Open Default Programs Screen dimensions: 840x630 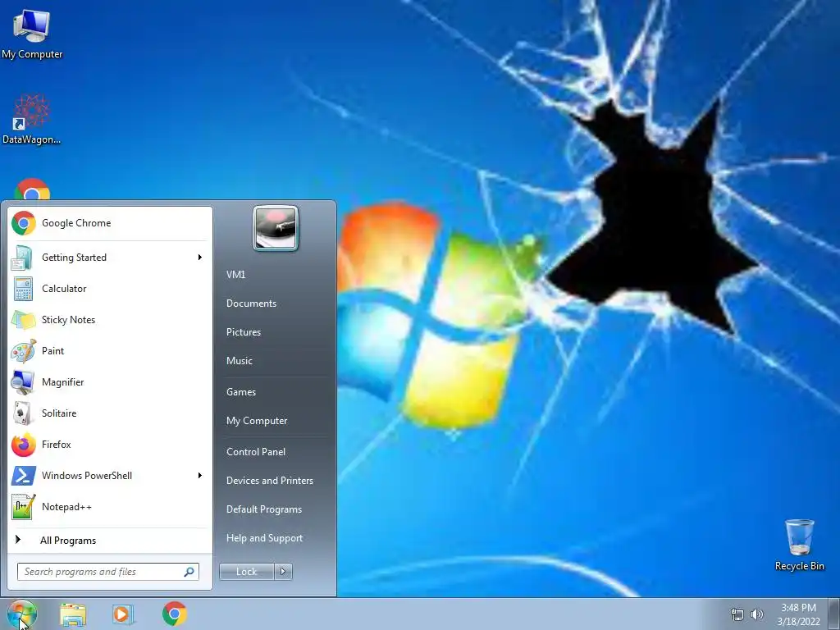pyautogui.click(x=264, y=510)
